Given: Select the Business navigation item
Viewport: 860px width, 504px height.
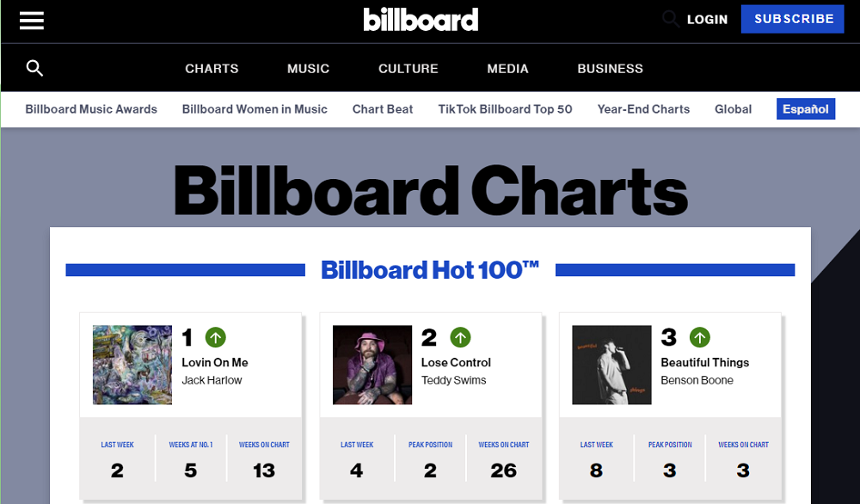Looking at the screenshot, I should (610, 69).
